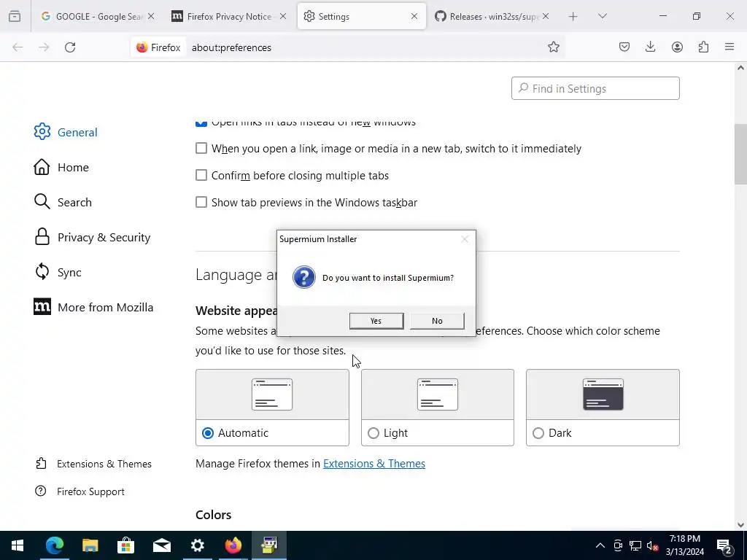The image size is (747, 560).
Task: Open Extensions & Themes from sidebar
Action: click(93, 464)
